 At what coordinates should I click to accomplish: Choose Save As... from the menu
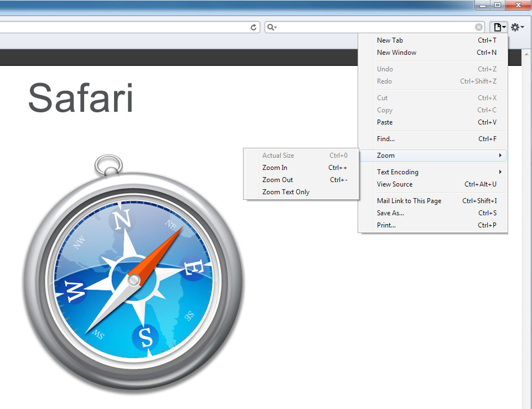[433, 213]
